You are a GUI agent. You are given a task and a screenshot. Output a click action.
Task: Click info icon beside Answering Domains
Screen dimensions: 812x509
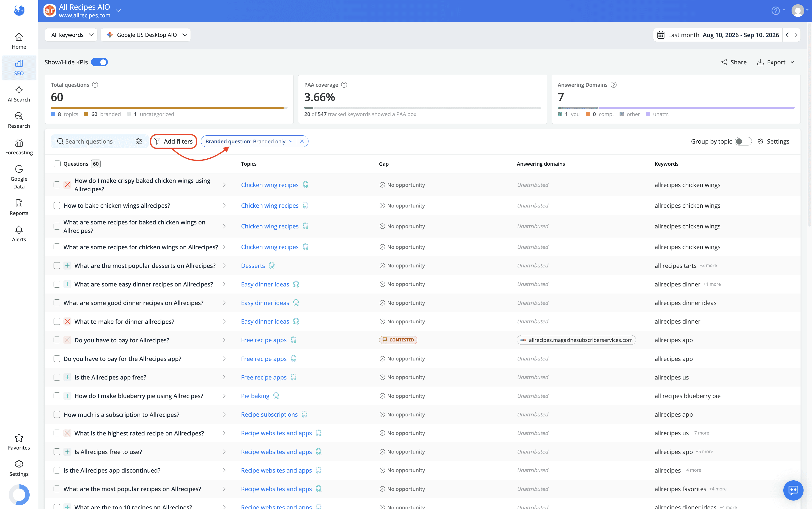613,85
